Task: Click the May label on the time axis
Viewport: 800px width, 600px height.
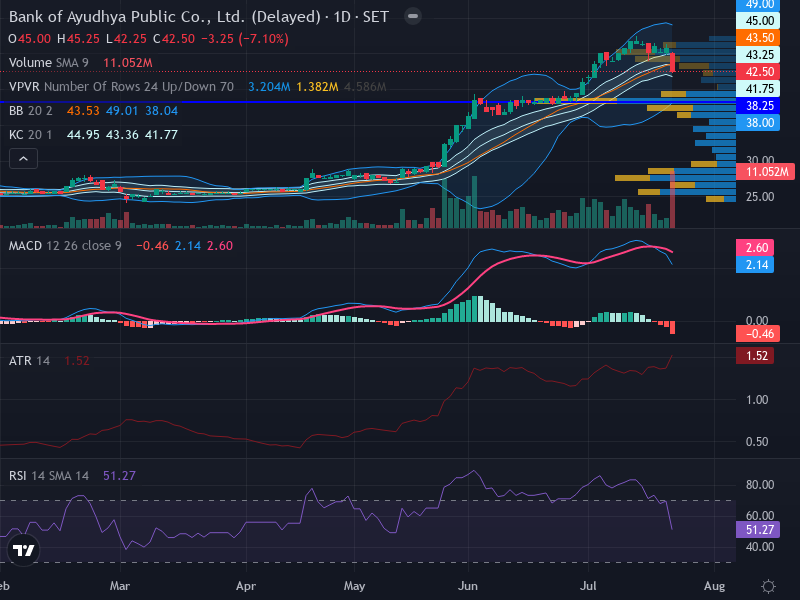Action: pyautogui.click(x=354, y=586)
